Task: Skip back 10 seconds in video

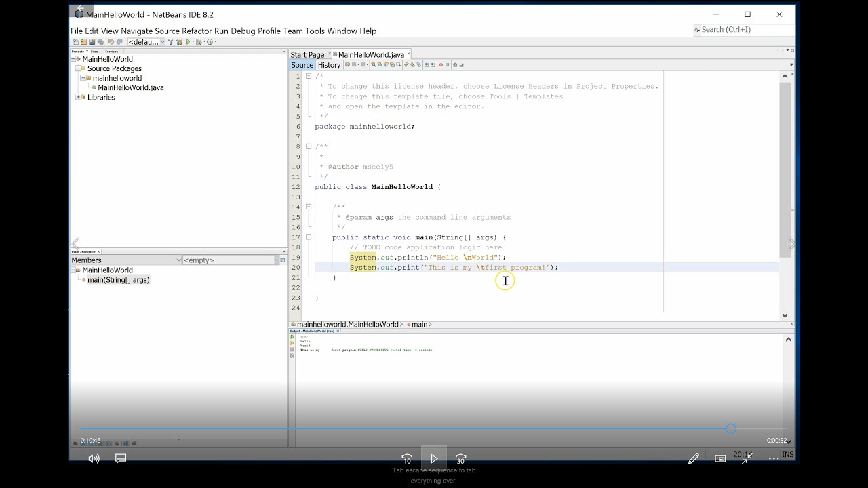Action: 407,459
